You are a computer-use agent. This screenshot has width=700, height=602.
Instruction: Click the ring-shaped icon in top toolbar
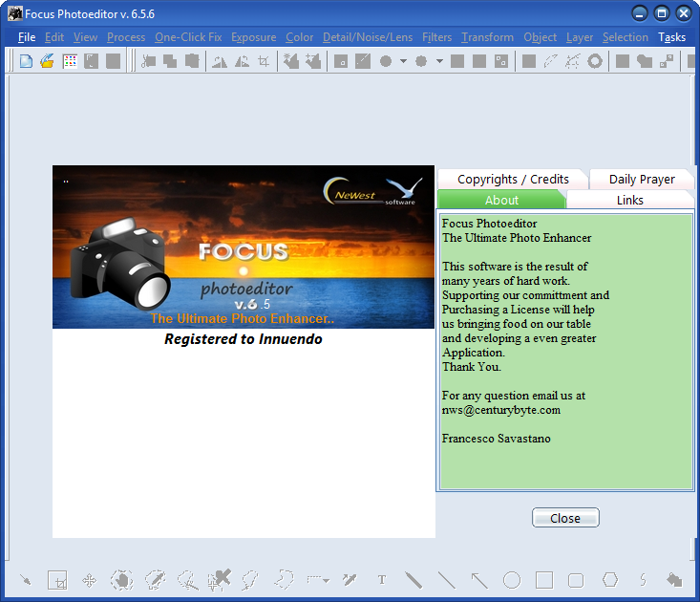tap(595, 61)
